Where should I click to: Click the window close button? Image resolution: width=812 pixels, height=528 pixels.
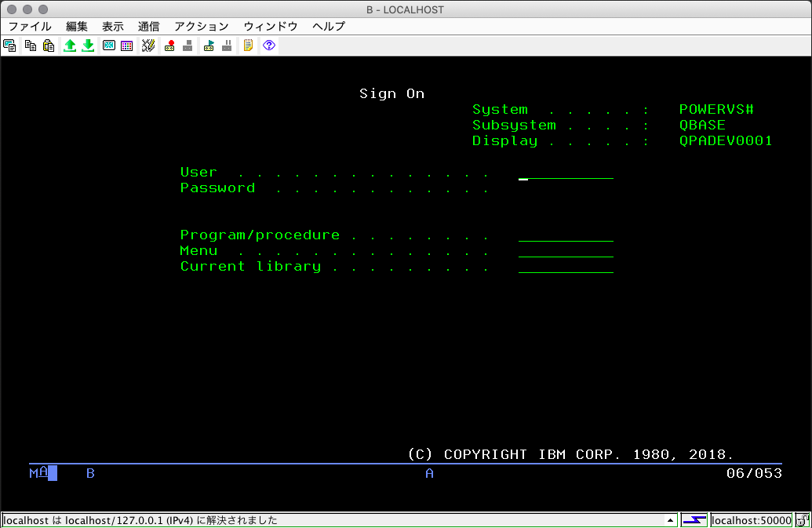[x=12, y=9]
